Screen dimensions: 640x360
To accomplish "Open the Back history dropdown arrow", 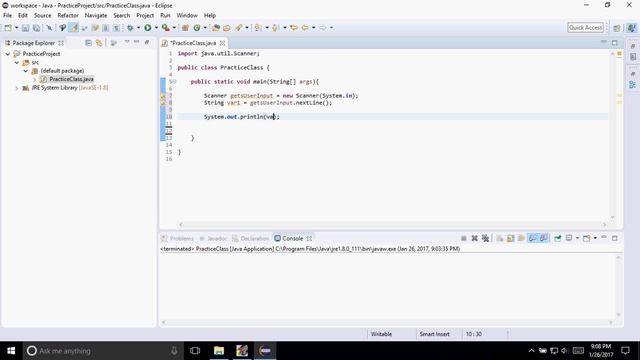I will 313,28.
